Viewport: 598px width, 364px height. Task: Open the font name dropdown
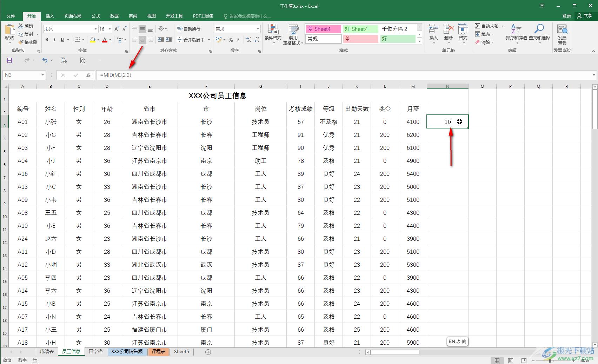point(95,29)
